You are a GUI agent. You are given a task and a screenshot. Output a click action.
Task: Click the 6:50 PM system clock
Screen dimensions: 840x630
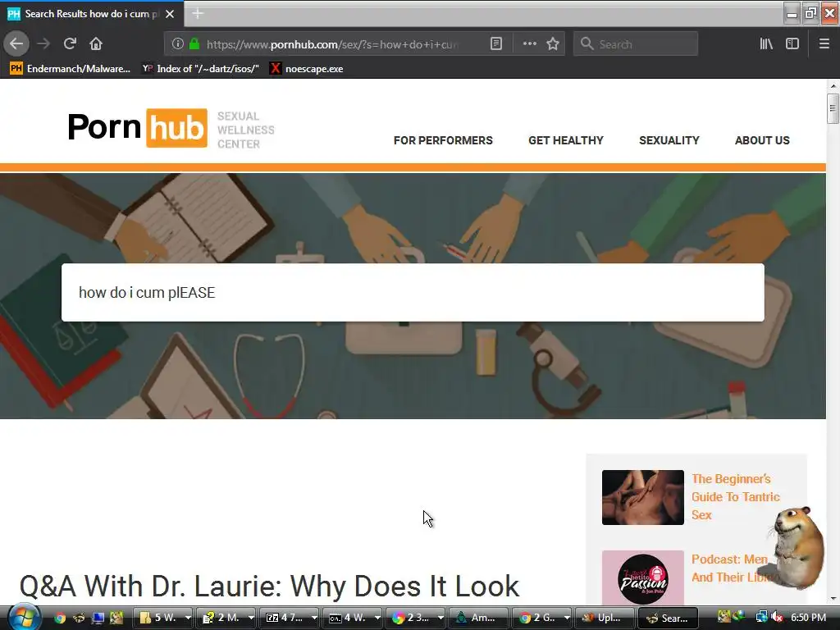(x=808, y=617)
